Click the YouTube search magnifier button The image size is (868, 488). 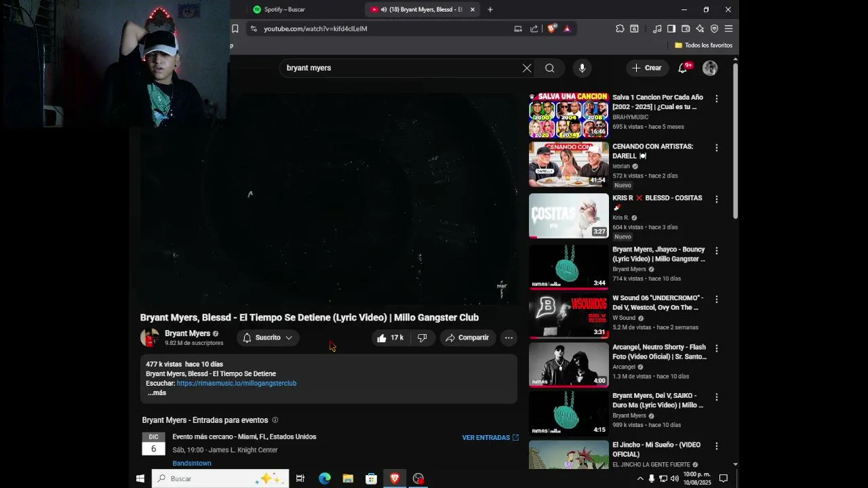click(550, 68)
